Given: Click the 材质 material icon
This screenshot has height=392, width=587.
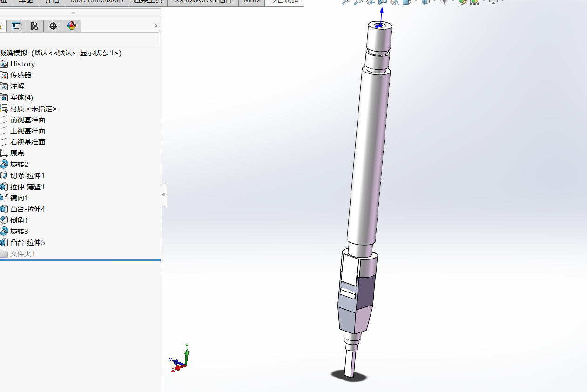Looking at the screenshot, I should (4, 109).
